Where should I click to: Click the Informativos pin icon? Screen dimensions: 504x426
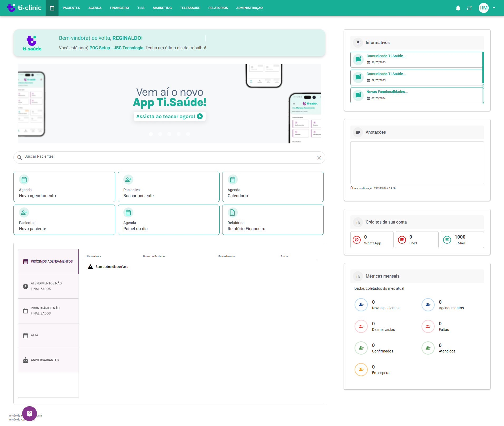click(358, 43)
